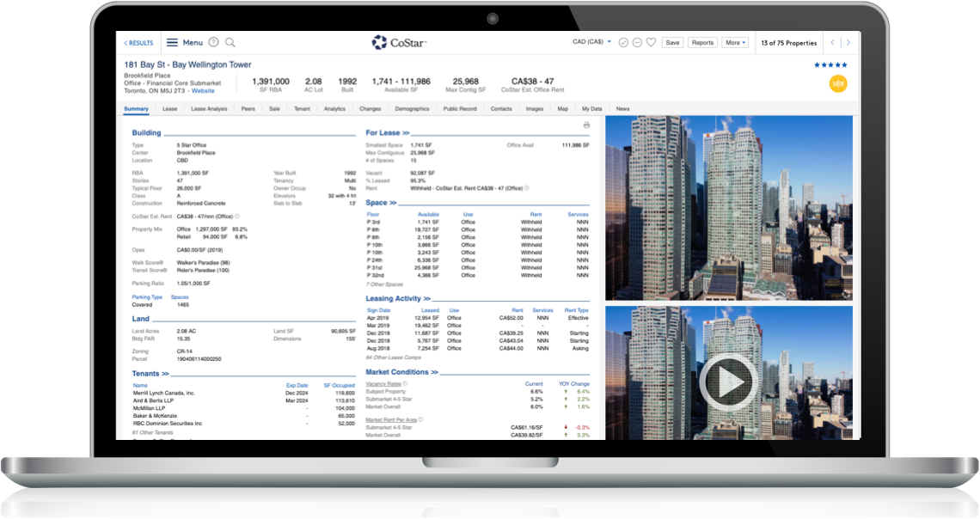Viewport: 980px width, 519px height.
Task: Play the skyline video
Action: pos(728,381)
